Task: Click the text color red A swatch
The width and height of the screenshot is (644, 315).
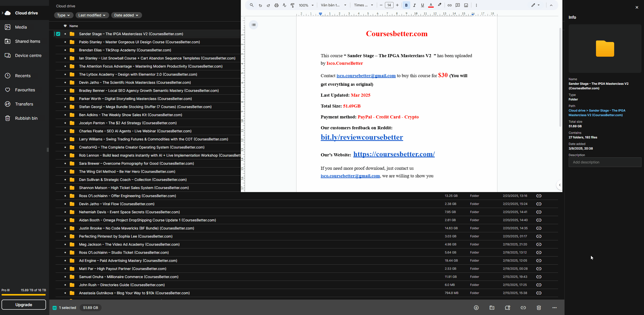Action: [x=431, y=5]
